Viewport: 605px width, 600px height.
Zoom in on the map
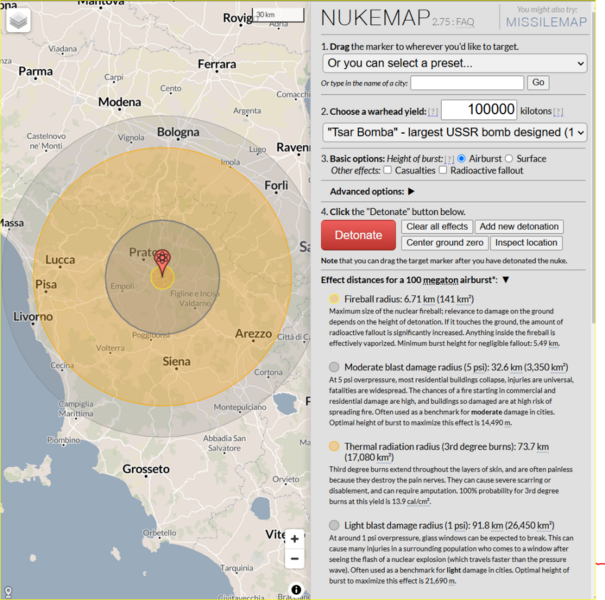coord(294,538)
